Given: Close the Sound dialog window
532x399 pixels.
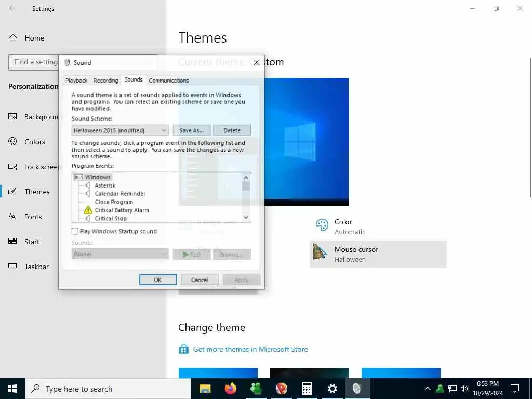Looking at the screenshot, I should pyautogui.click(x=257, y=62).
